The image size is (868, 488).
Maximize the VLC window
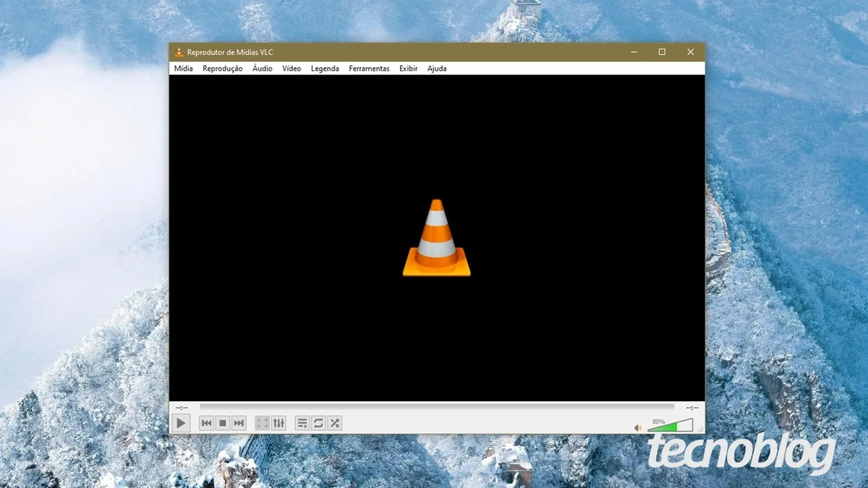(662, 52)
